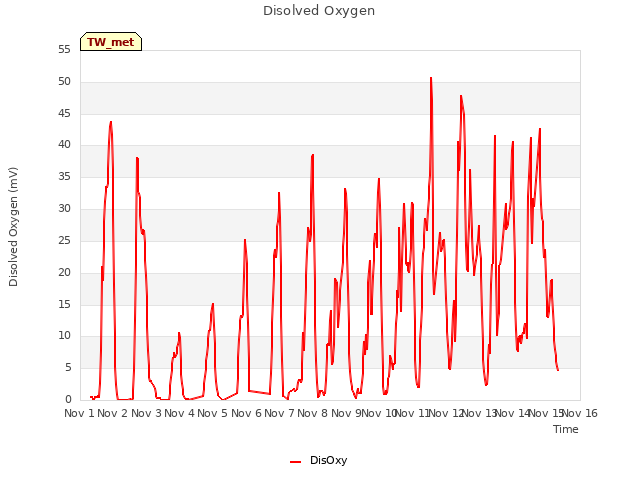Click the TW_met label tag
The image size is (640, 480).
click(x=111, y=42)
